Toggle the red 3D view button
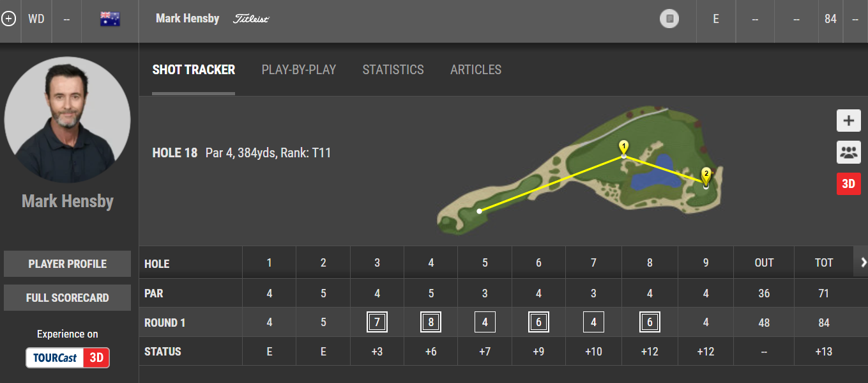Screen dimensions: 868x383 [x=848, y=184]
